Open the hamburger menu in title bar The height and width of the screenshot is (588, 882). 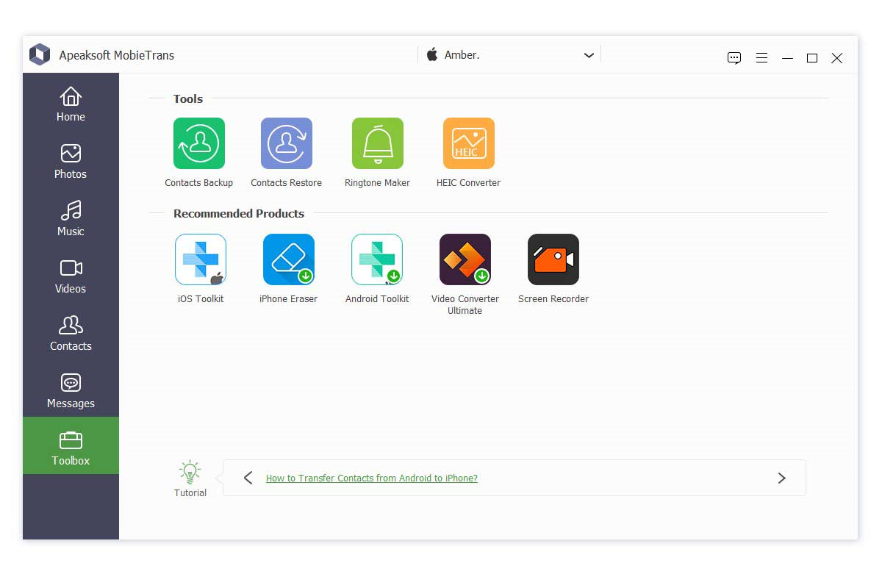tap(761, 58)
